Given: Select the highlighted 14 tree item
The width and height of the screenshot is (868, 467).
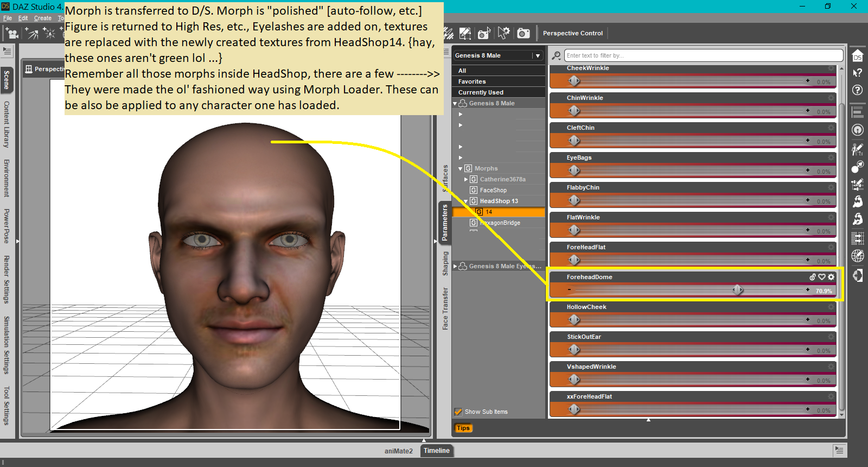Looking at the screenshot, I should (x=499, y=212).
